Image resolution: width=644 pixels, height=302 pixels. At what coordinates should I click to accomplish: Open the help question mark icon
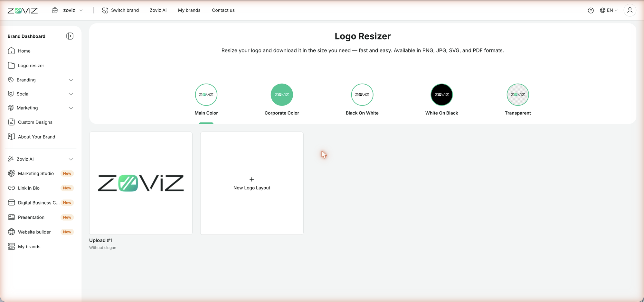[x=591, y=10]
